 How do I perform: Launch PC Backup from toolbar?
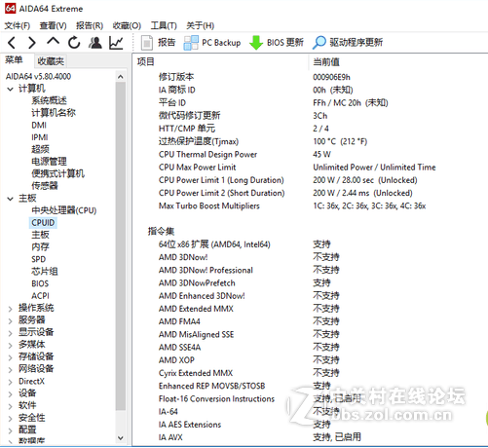212,43
